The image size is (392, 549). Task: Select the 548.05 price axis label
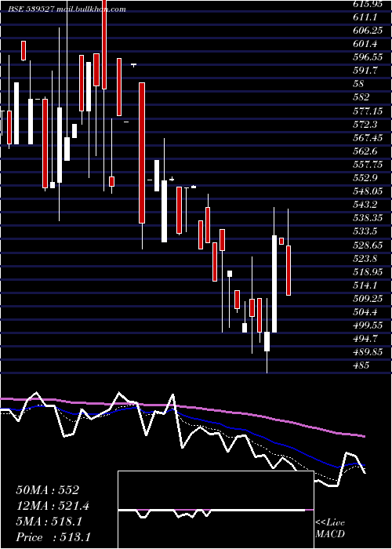(368, 191)
